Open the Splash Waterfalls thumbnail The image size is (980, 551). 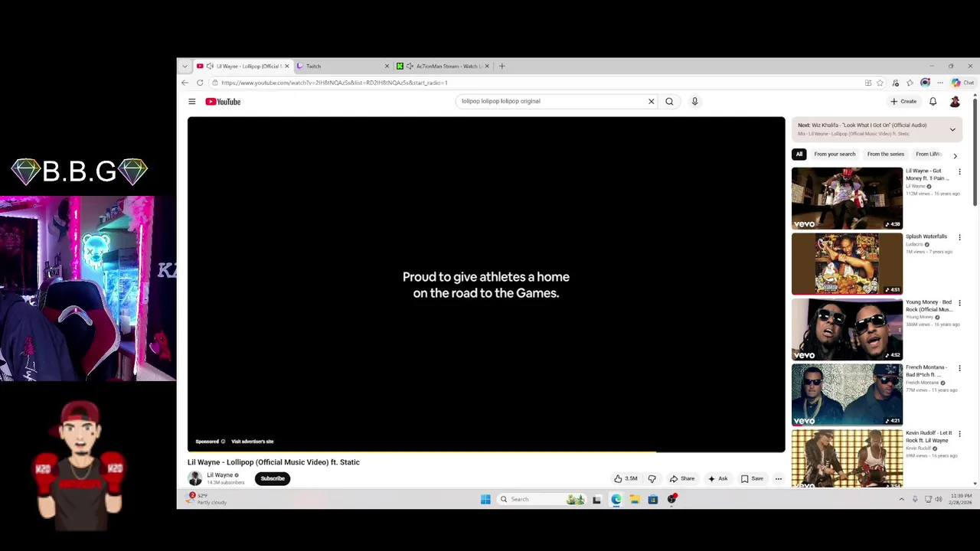pos(847,263)
